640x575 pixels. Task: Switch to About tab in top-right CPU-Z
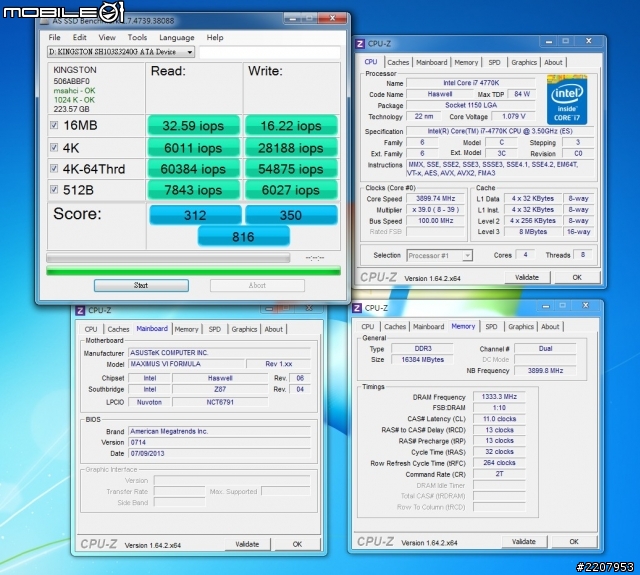[x=553, y=62]
